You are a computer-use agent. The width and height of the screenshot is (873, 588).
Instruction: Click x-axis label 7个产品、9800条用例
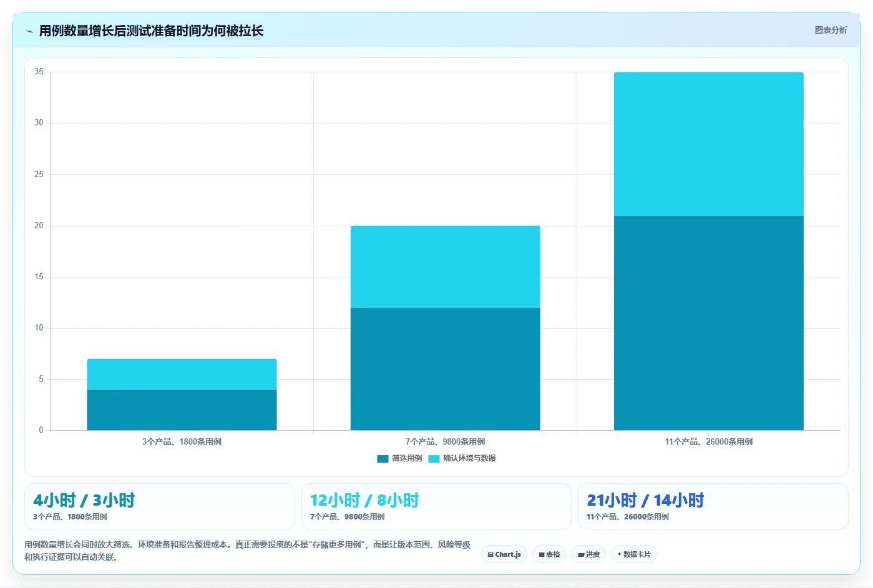click(446, 441)
